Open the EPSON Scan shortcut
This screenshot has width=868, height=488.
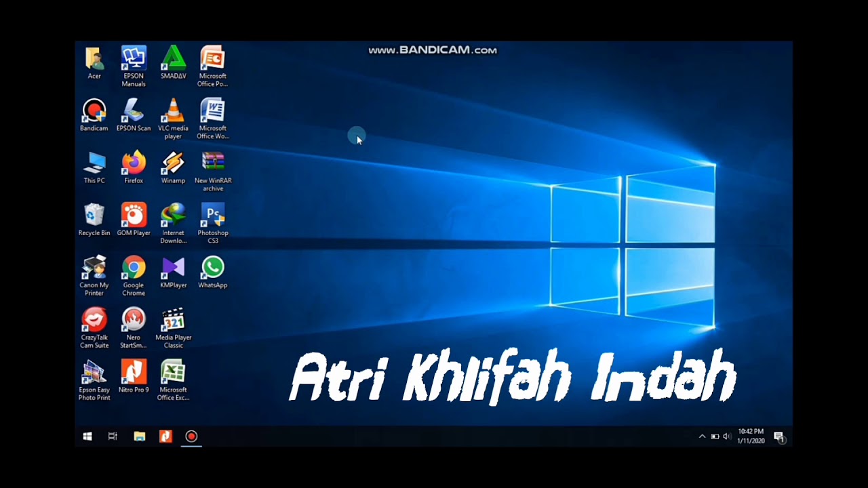point(134,115)
